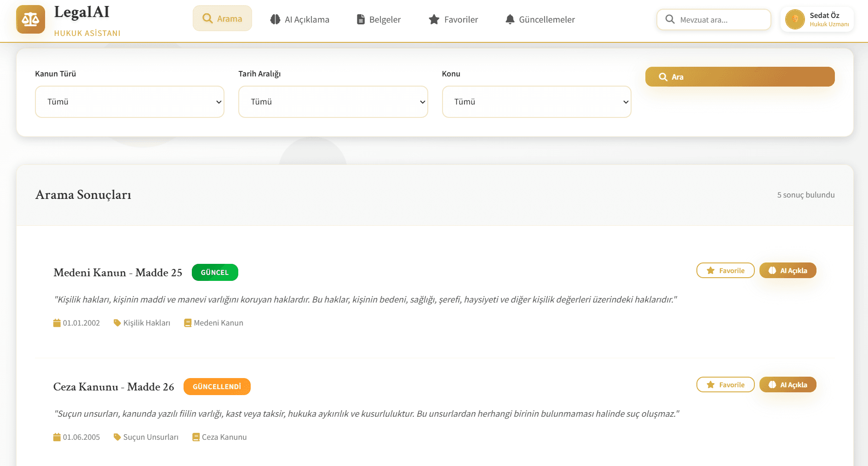This screenshot has height=466, width=868.
Task: Go to the Güncellemeler tab
Action: click(540, 19)
